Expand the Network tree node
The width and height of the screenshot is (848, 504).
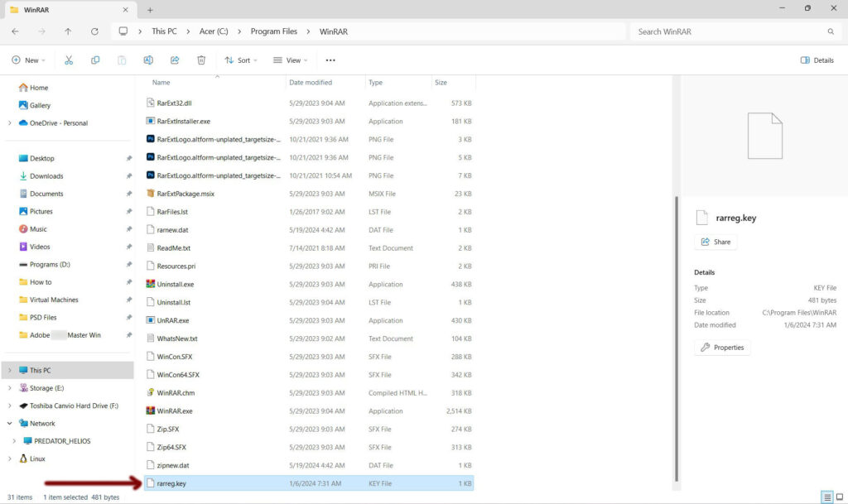tap(10, 423)
